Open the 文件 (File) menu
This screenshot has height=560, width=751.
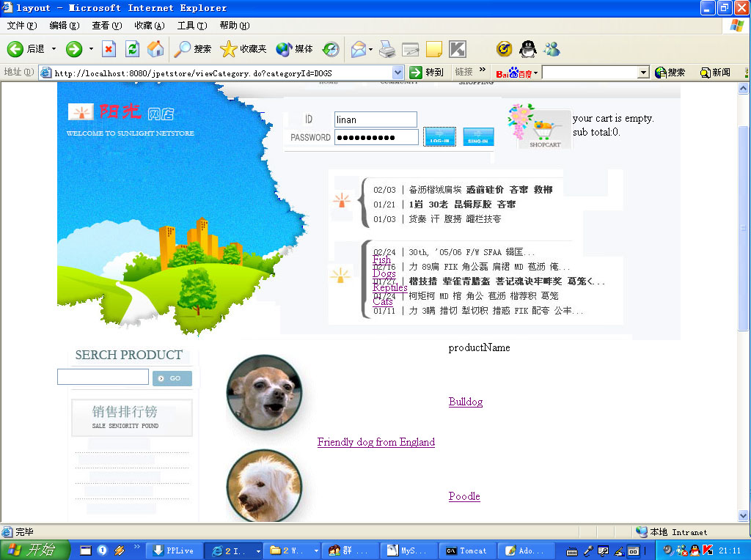21,26
